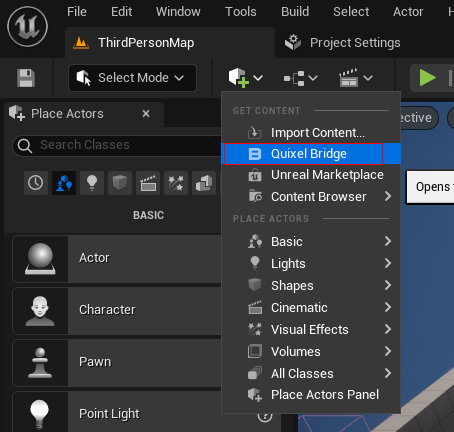Select the Cinematic category clapper icon
Viewport: 454px width, 432px height.
click(148, 183)
